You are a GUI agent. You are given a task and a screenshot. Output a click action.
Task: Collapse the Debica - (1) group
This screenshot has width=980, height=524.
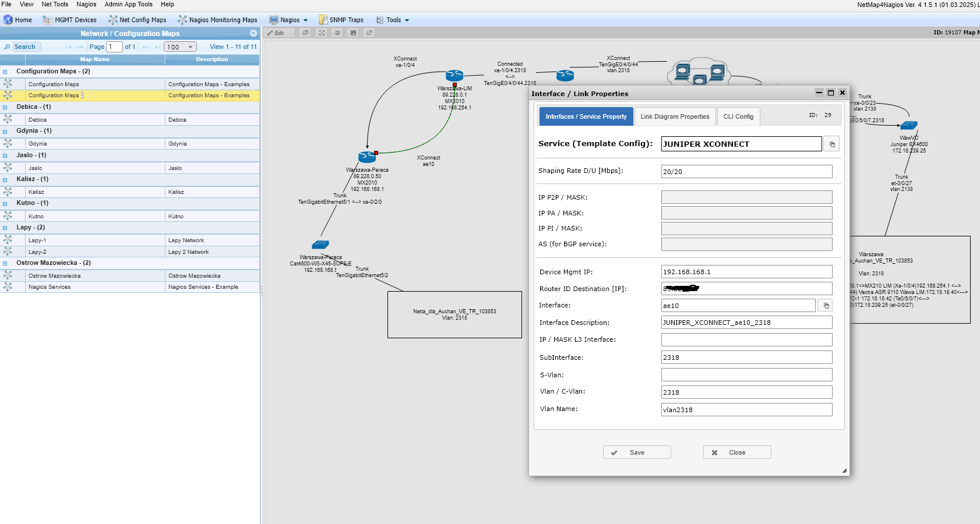click(5, 107)
